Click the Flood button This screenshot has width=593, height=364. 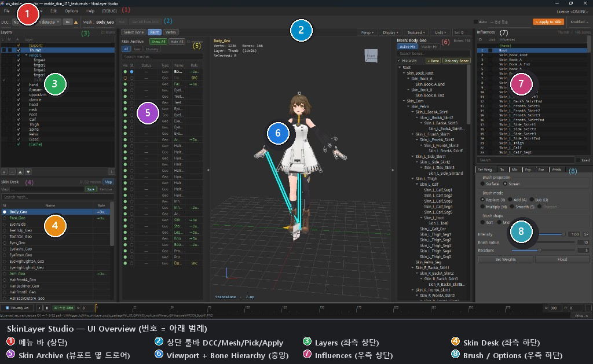tap(562, 259)
